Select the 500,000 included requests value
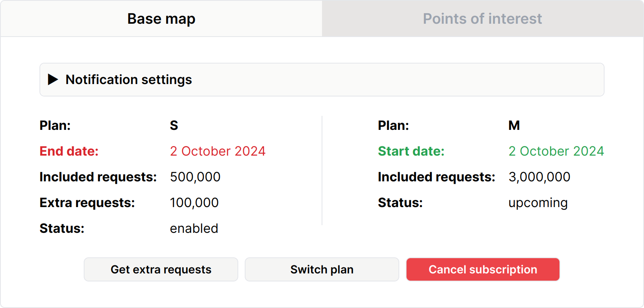The width and height of the screenshot is (644, 308). click(195, 177)
